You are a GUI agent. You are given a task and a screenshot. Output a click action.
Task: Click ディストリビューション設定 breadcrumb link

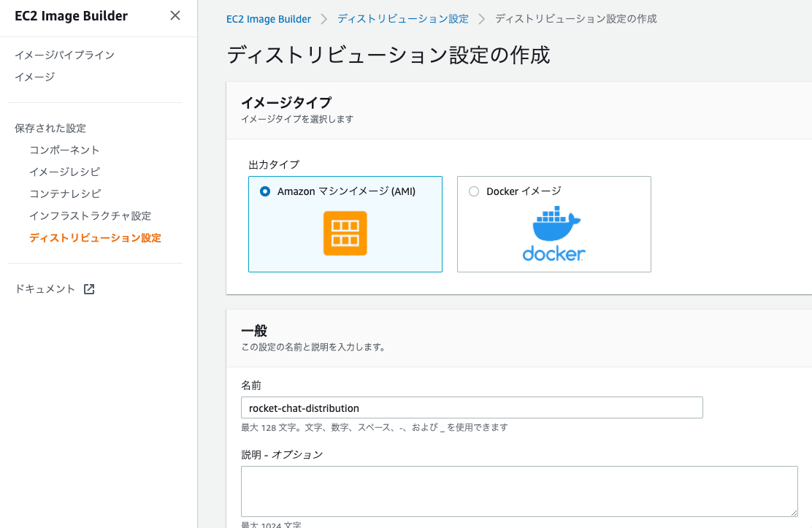click(x=403, y=19)
